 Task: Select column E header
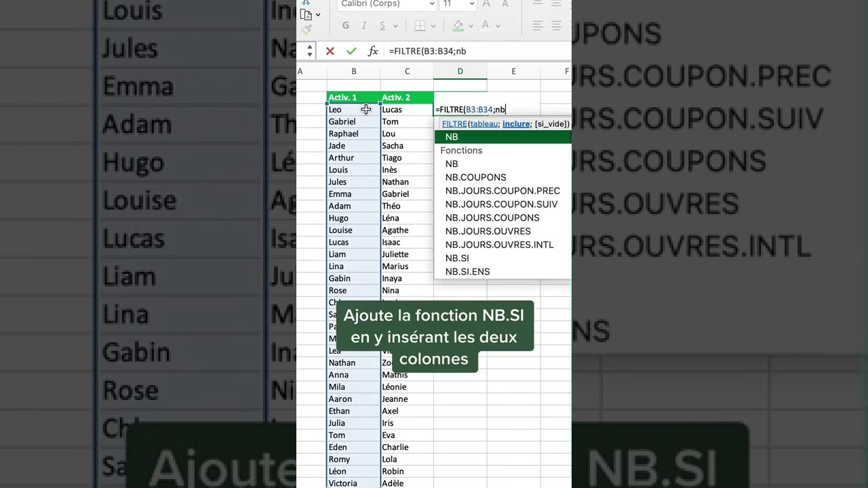pyautogui.click(x=513, y=71)
